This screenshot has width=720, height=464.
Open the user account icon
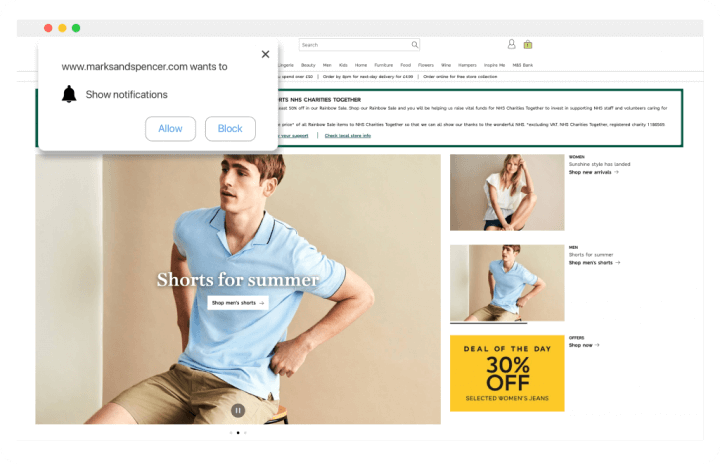pos(511,44)
